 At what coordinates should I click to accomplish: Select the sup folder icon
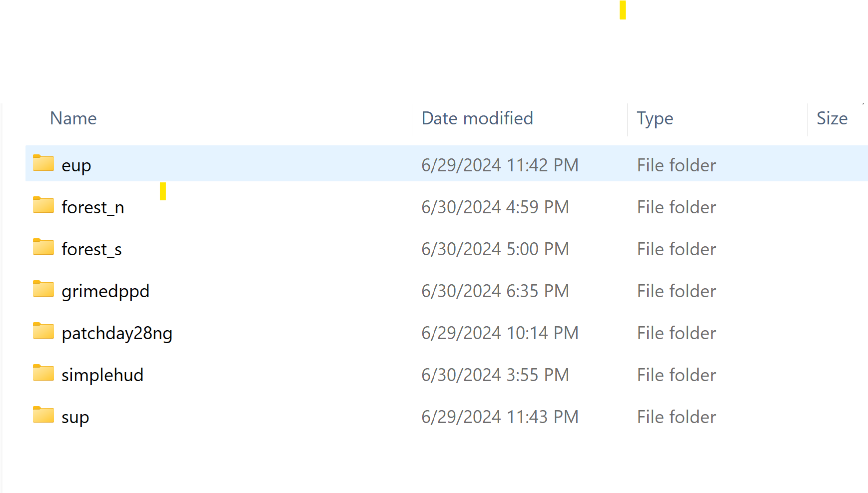[43, 415]
